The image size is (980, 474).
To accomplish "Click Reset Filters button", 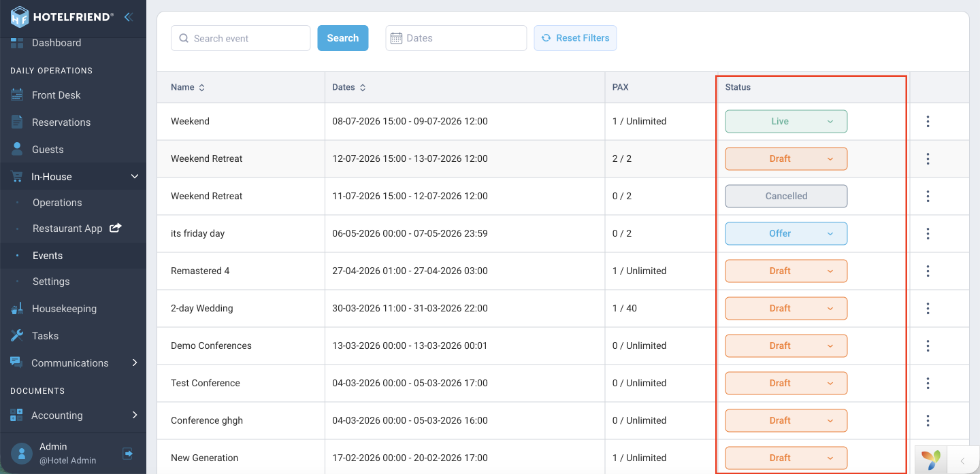I will [575, 38].
